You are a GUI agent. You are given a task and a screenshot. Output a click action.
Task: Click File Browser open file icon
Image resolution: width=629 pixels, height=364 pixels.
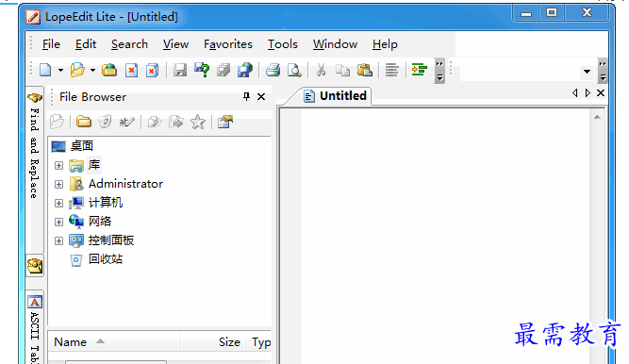(57, 122)
